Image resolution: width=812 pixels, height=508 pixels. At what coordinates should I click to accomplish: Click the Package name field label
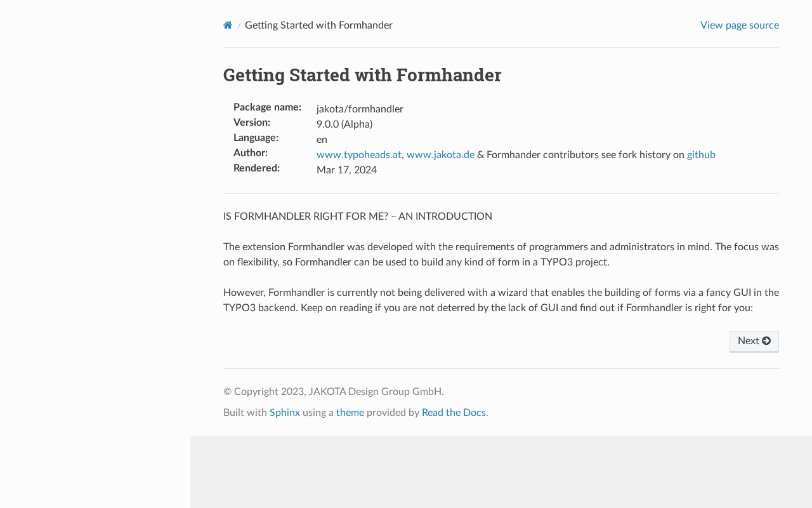tap(267, 107)
